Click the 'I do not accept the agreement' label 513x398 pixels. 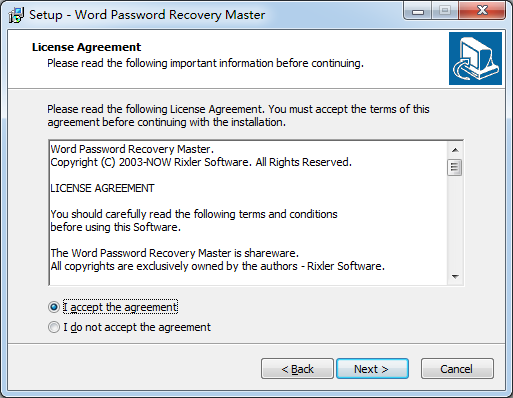[x=137, y=327]
